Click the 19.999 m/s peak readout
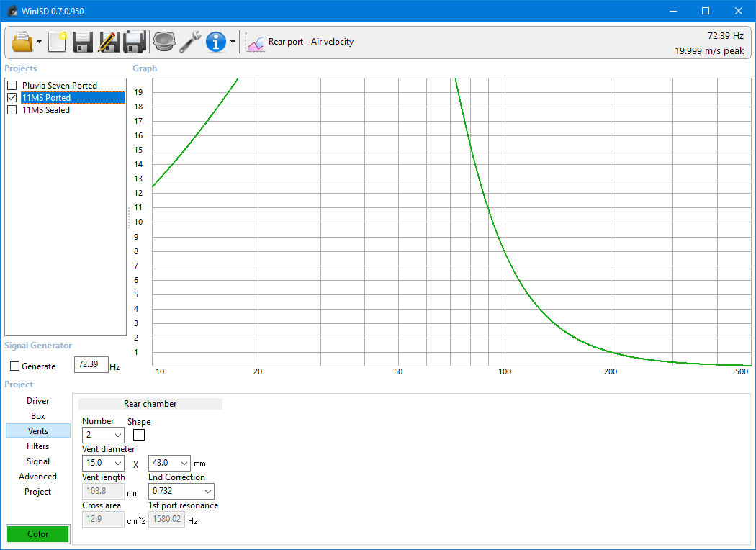This screenshot has height=550, width=756. [708, 50]
